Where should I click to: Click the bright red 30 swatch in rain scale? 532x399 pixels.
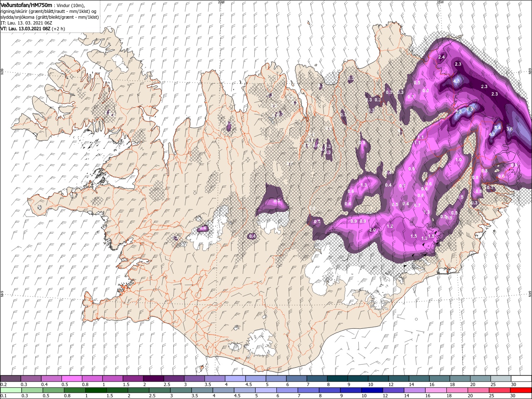point(521,390)
